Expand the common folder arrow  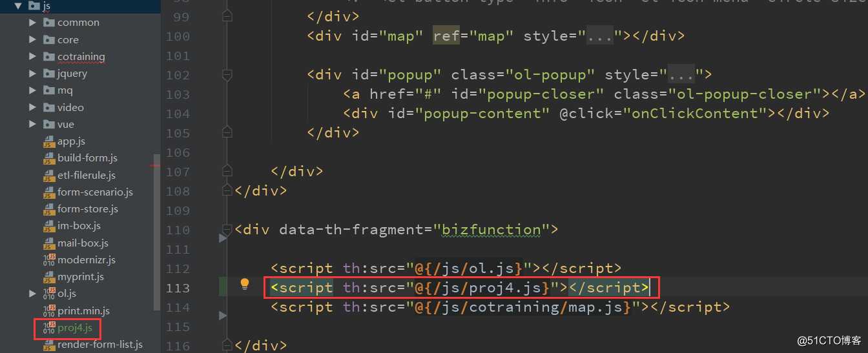pos(33,23)
